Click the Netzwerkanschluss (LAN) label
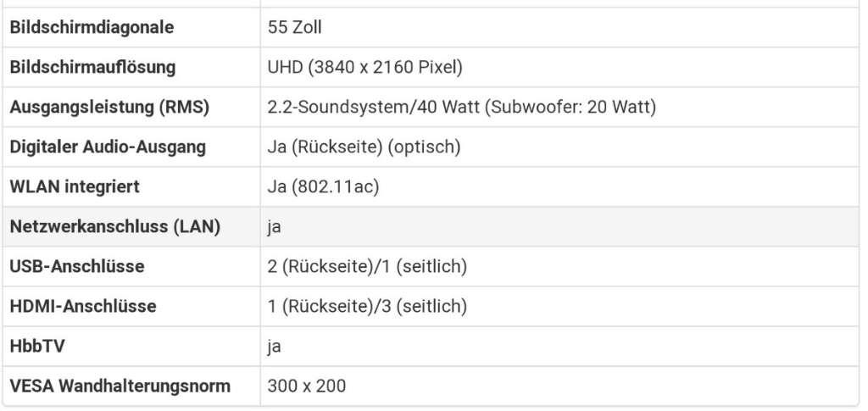 (115, 227)
